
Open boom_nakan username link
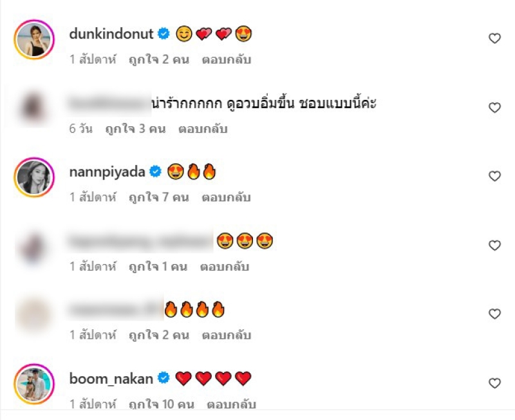click(x=111, y=379)
